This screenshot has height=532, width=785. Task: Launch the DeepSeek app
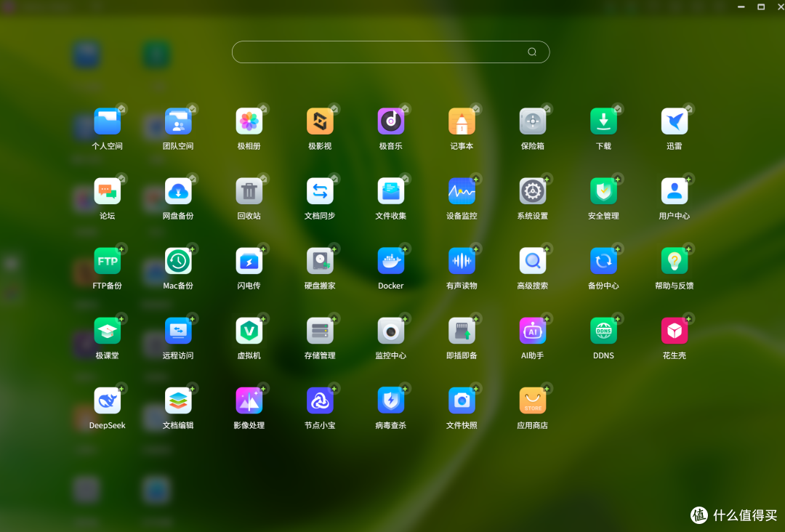click(x=107, y=401)
